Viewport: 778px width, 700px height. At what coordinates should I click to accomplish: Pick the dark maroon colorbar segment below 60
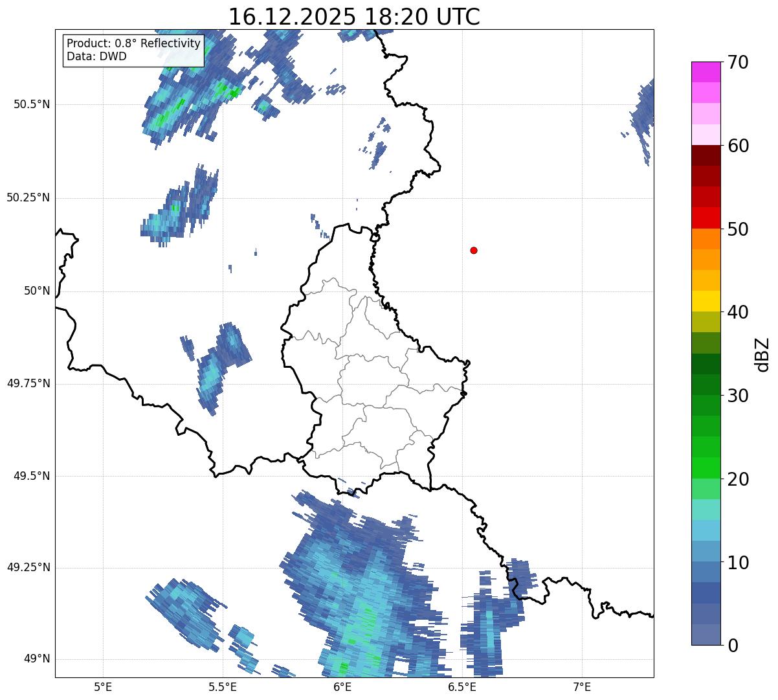(706, 155)
